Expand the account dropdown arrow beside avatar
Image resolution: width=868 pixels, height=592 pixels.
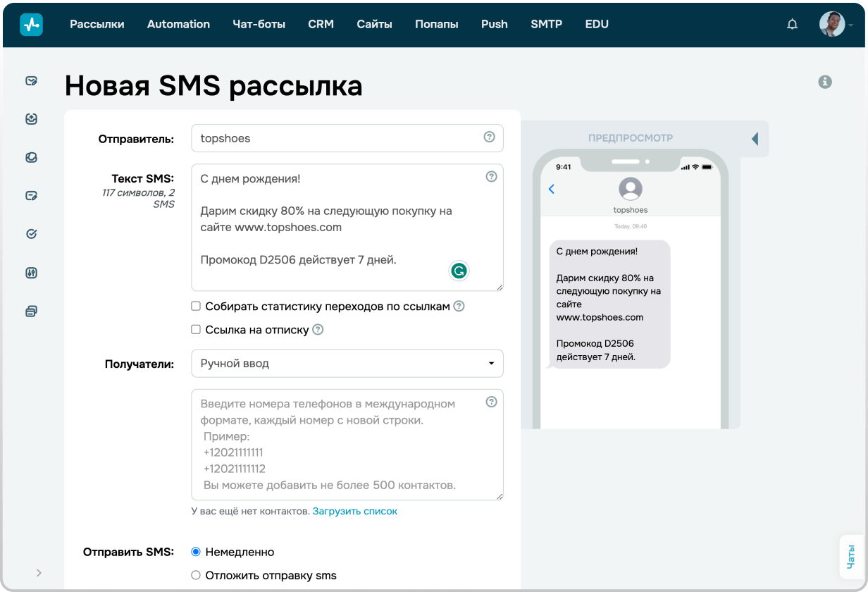[851, 25]
